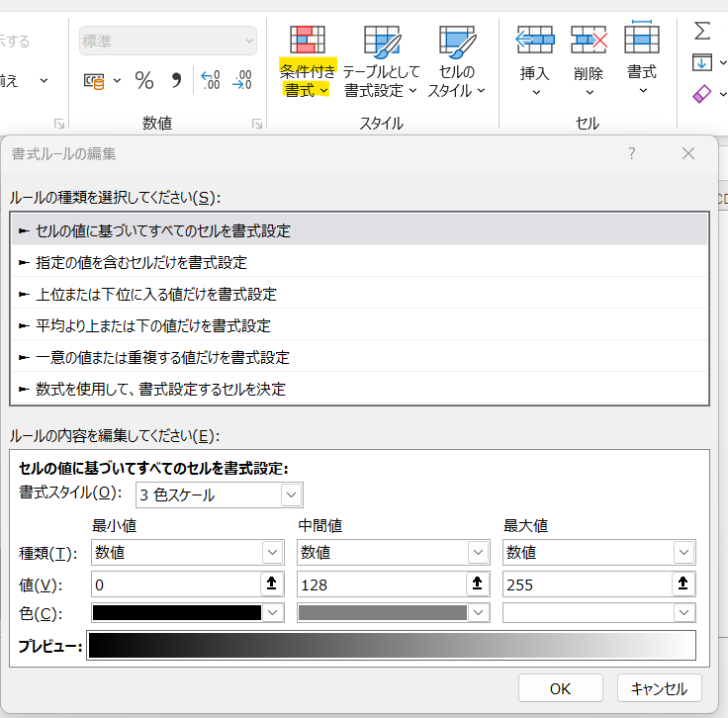Expand the 最大値 type dropdown
The width and height of the screenshot is (728, 718).
683,552
